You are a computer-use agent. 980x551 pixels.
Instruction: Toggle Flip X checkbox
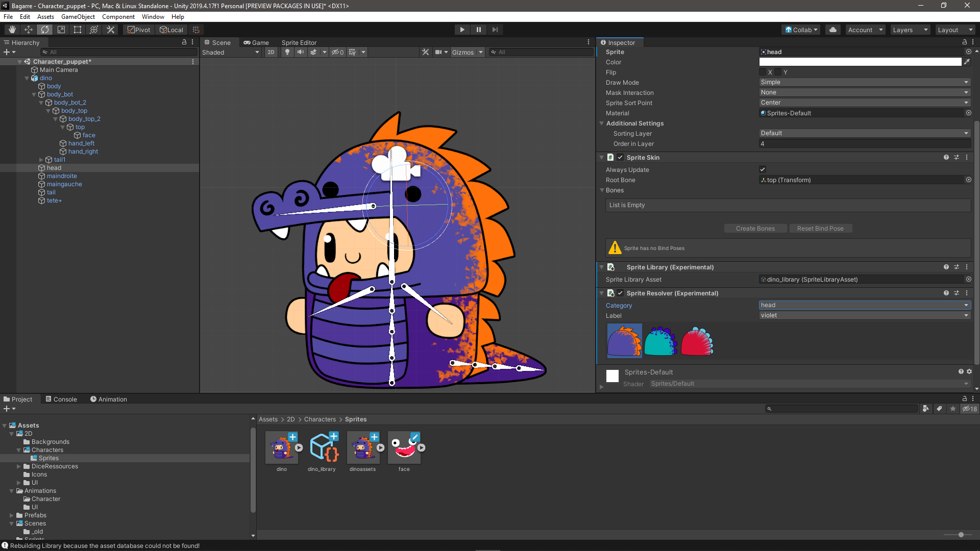coord(763,72)
